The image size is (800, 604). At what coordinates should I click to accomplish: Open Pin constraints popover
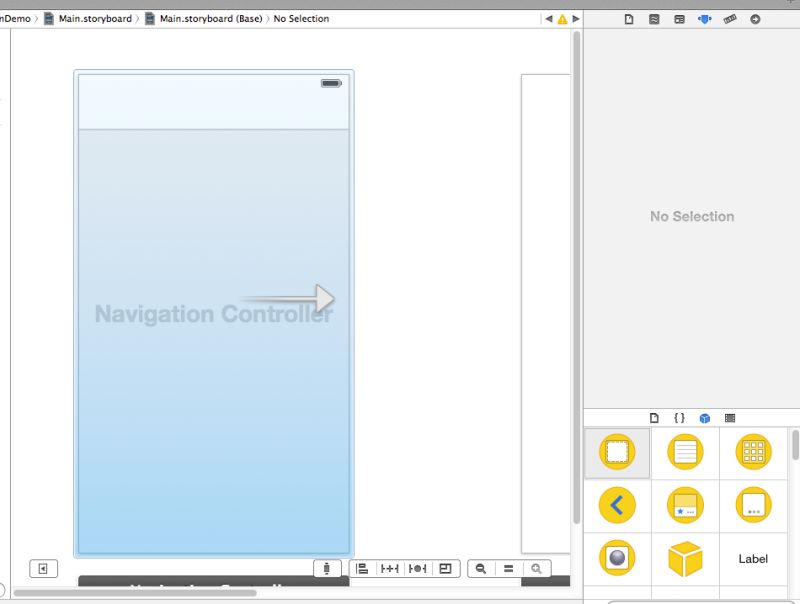pos(389,568)
